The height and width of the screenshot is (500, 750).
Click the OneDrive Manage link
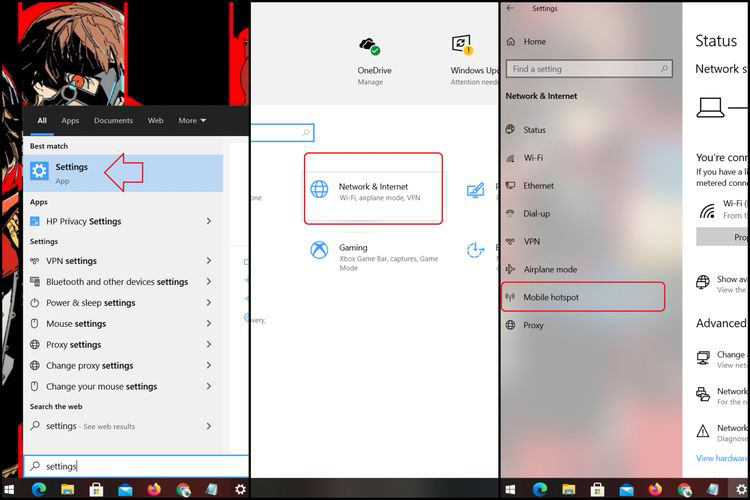(370, 82)
